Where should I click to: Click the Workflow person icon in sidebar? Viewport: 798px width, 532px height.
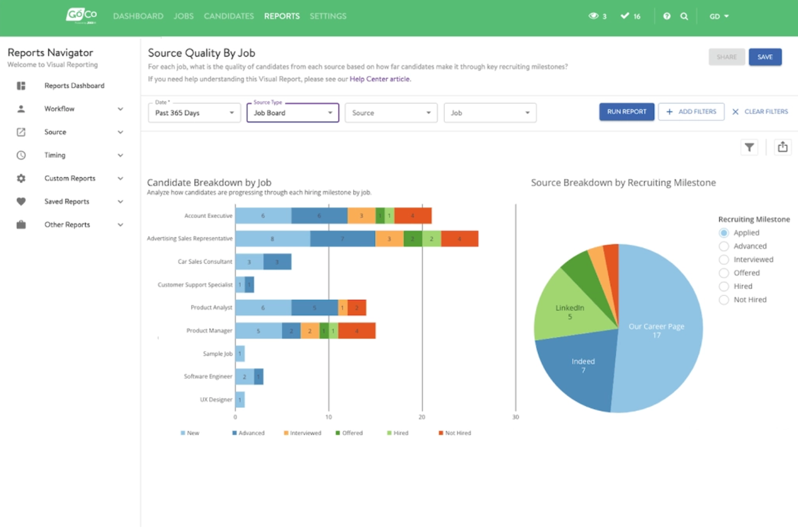(x=21, y=108)
